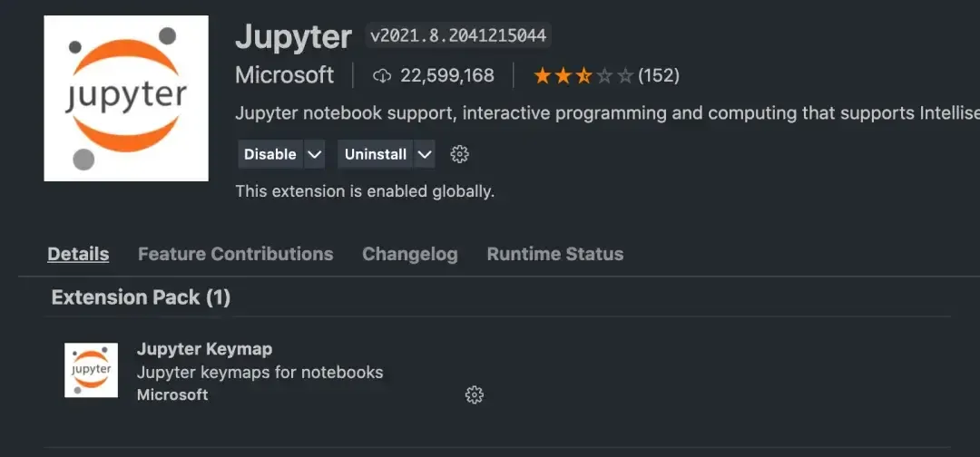Switch to the Details tab

(x=78, y=254)
